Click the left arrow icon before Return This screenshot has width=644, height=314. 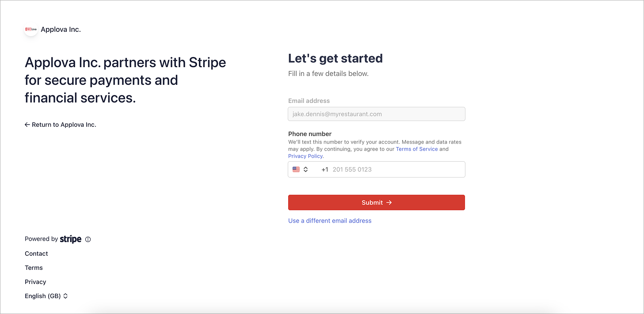tap(27, 125)
